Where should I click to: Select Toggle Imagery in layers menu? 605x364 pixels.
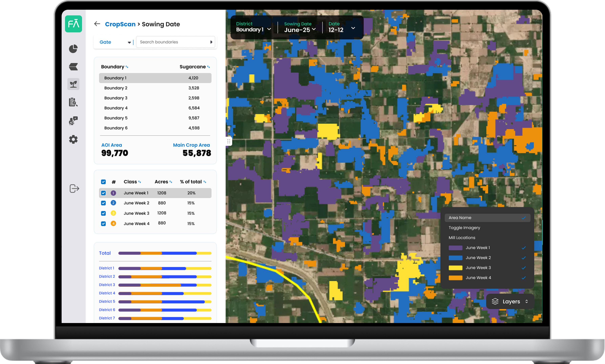[464, 228]
